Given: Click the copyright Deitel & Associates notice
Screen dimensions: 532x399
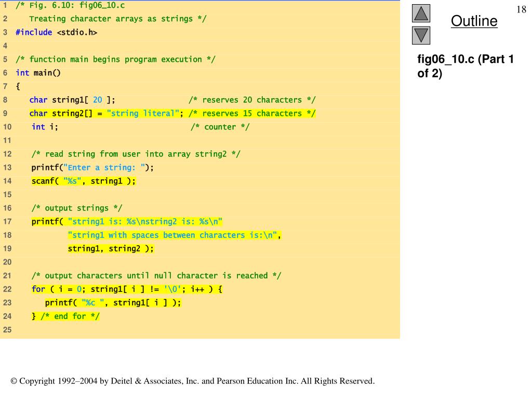Looking at the screenshot, I should [193, 381].
